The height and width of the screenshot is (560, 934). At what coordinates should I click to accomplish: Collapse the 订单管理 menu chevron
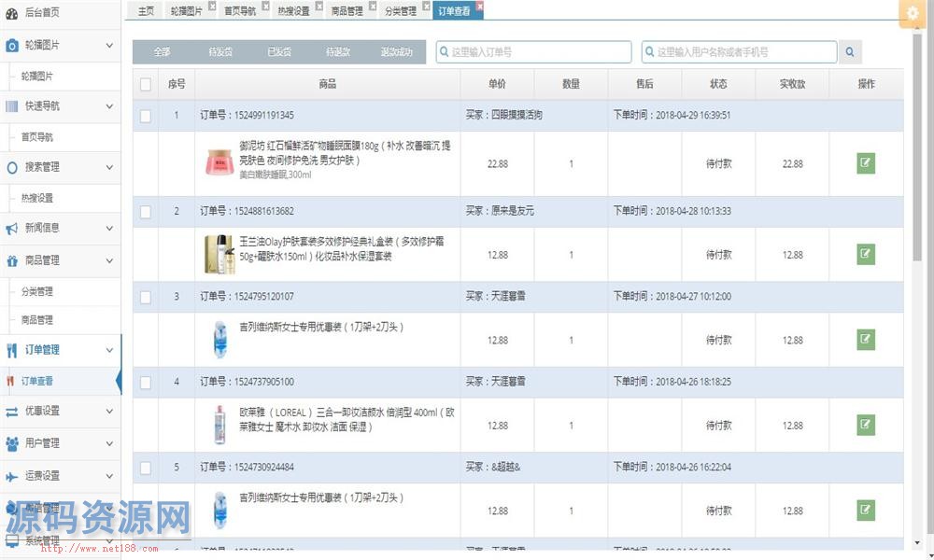[109, 350]
